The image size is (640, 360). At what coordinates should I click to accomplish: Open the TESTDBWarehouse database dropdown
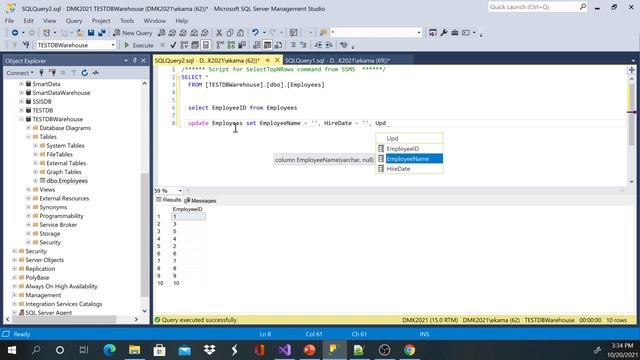[113, 45]
